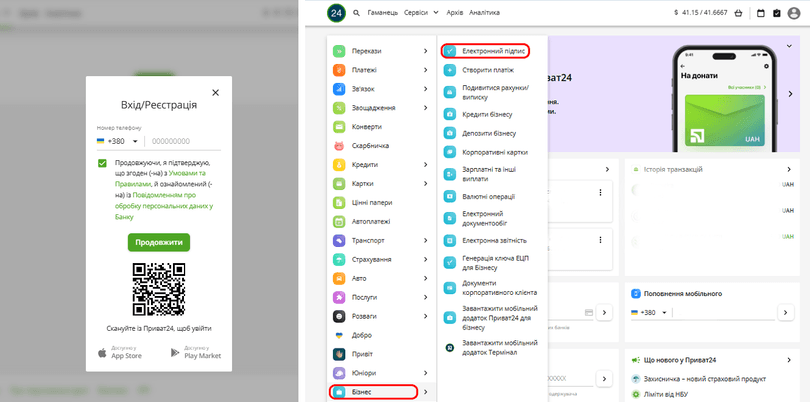Open Валютні операції submenu entry
Viewport: 810px width, 402px height.
[487, 197]
